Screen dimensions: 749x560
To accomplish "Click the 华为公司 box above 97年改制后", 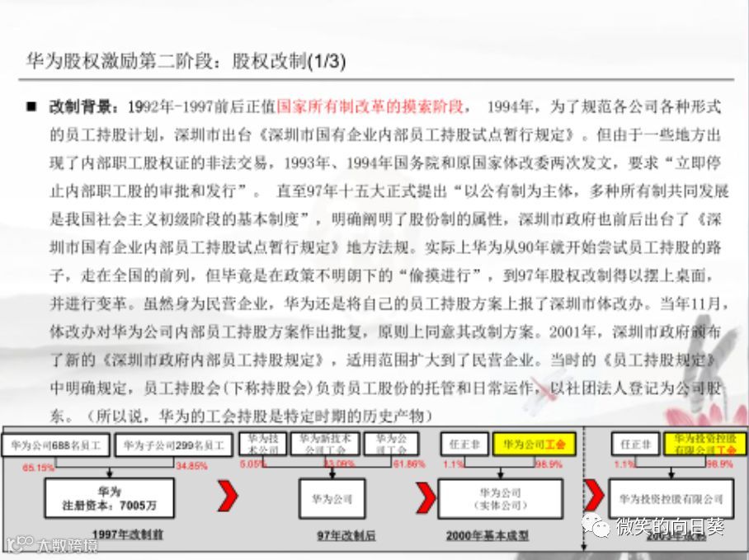I will (x=332, y=499).
